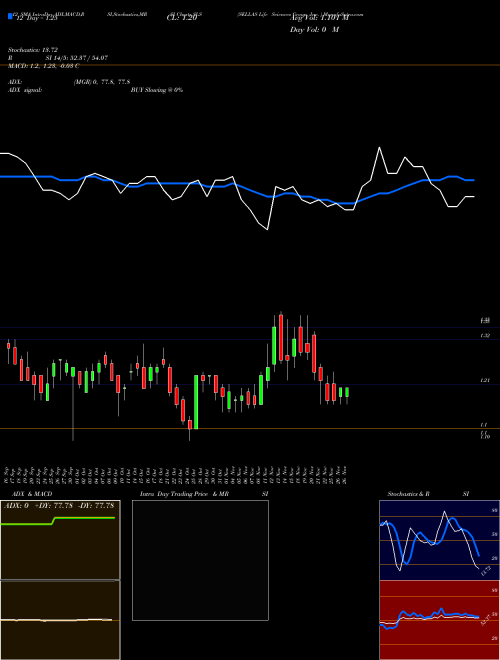The image size is (500, 660).
Task: Click the 'BUY Slowing @ 0%' signal text
Action: (157, 90)
